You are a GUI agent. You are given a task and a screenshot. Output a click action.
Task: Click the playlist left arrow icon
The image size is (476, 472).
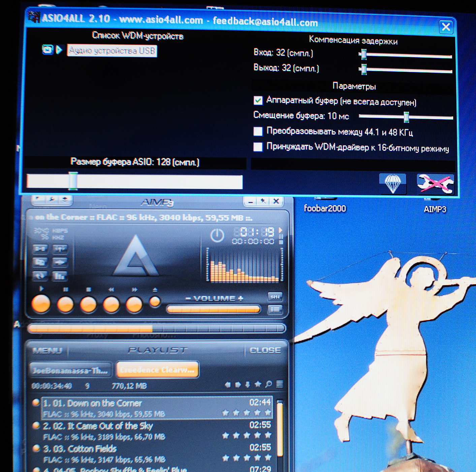click(x=228, y=384)
